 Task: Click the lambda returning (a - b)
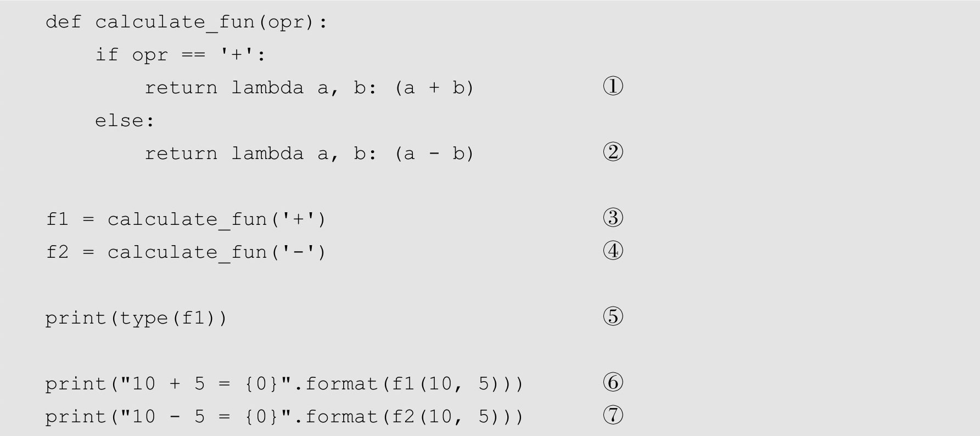pyautogui.click(x=352, y=154)
